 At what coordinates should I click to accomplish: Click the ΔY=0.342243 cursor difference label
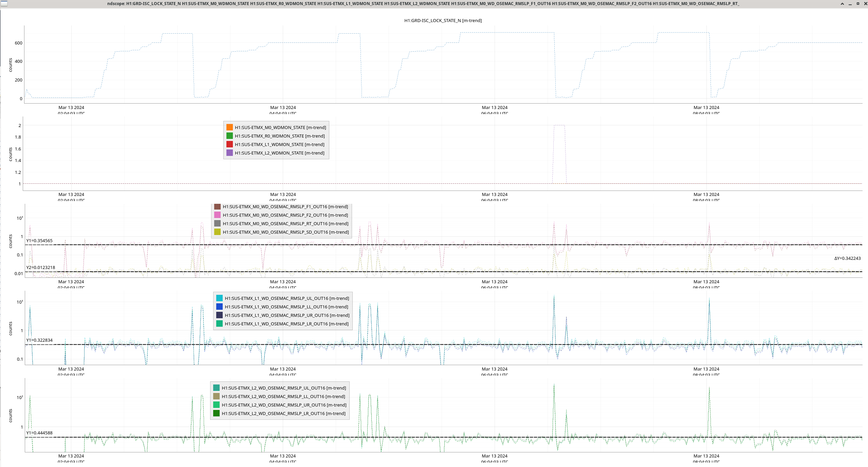coord(847,258)
